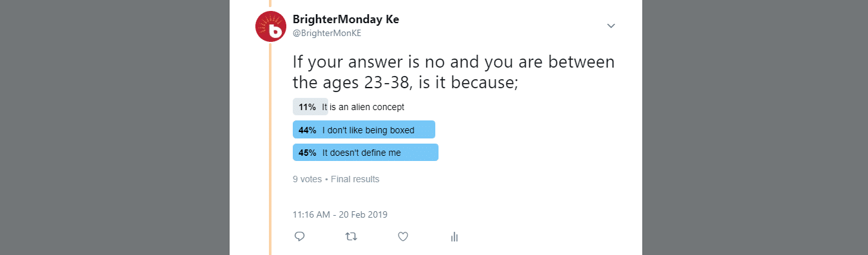View tweet activity bar chart icon
868x255 pixels.
tap(454, 236)
